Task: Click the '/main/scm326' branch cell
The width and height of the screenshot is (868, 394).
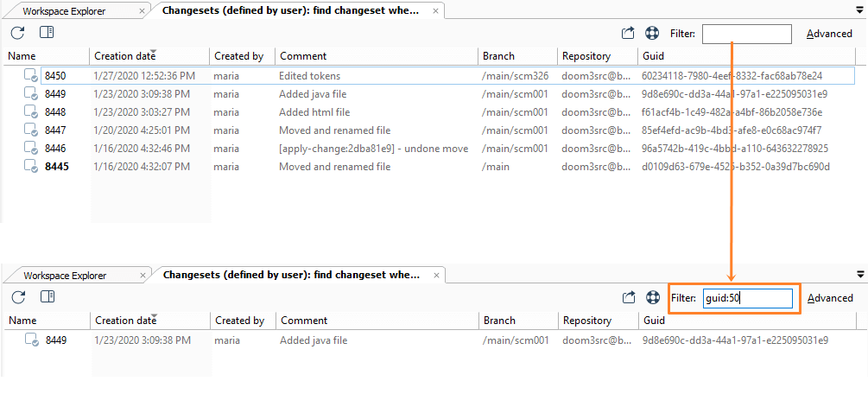Action: pyautogui.click(x=516, y=76)
